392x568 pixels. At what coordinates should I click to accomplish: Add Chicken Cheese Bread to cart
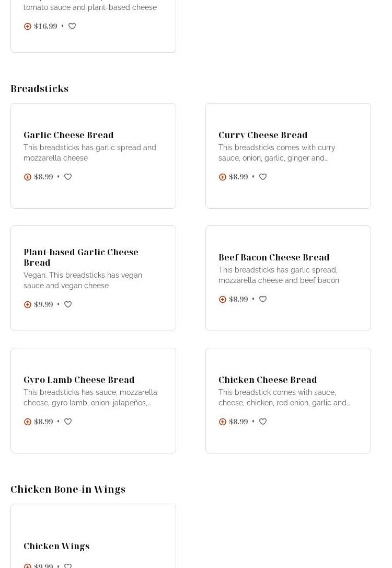(223, 422)
